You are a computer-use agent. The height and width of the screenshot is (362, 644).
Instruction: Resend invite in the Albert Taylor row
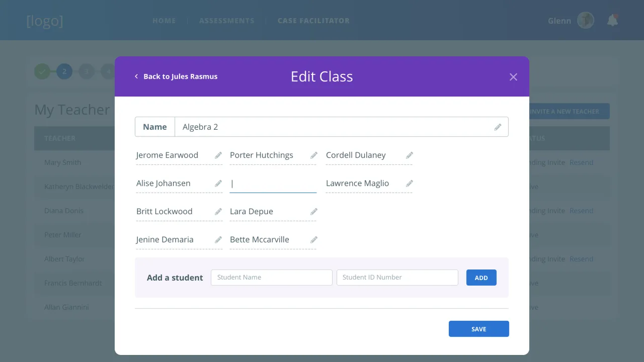[582, 259]
